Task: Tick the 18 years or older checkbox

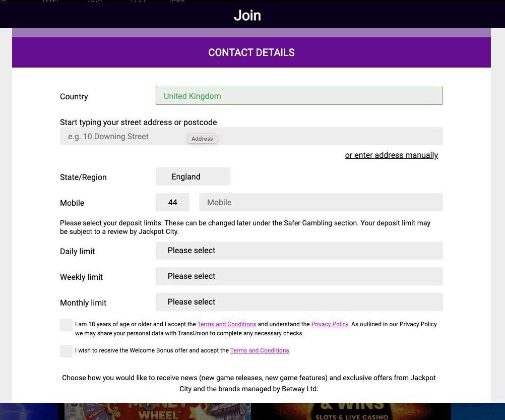Action: [x=66, y=325]
